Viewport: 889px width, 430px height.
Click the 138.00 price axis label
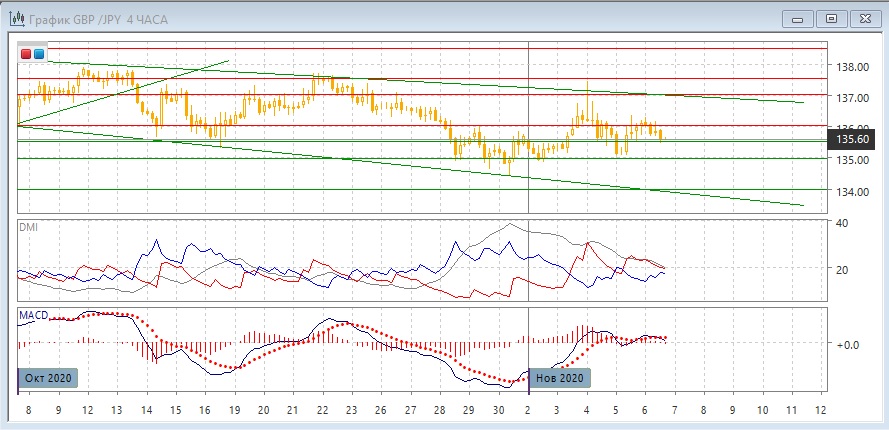(851, 67)
